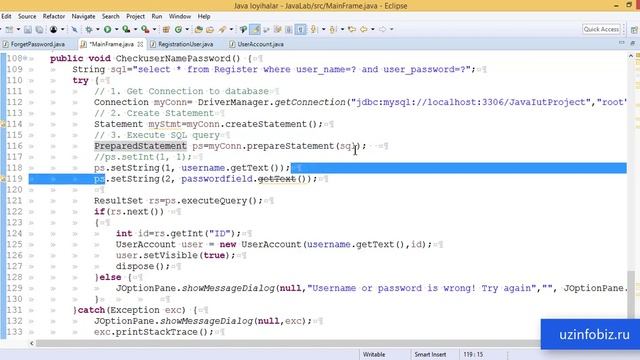This screenshot has width=640, height=360.
Task: Go to next annotation arrow icon
Action: point(313,29)
